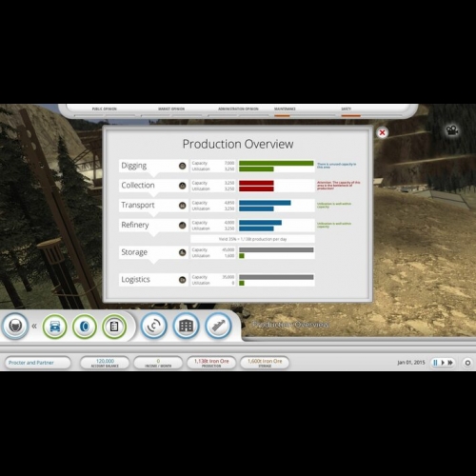
Task: Click the circular refresh cycle icon
Action: click(154, 326)
